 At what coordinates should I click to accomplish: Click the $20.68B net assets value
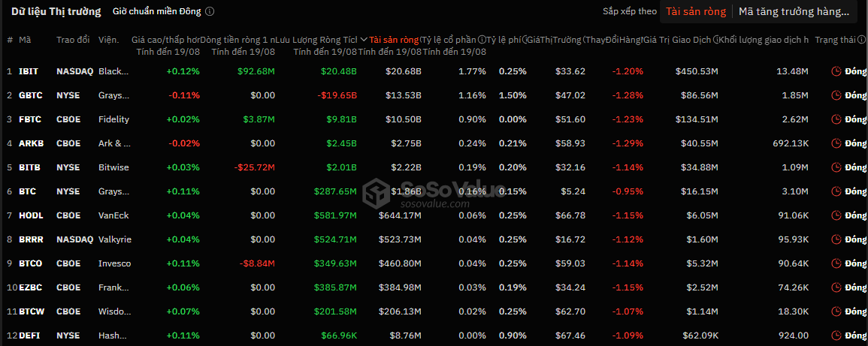[x=404, y=71]
